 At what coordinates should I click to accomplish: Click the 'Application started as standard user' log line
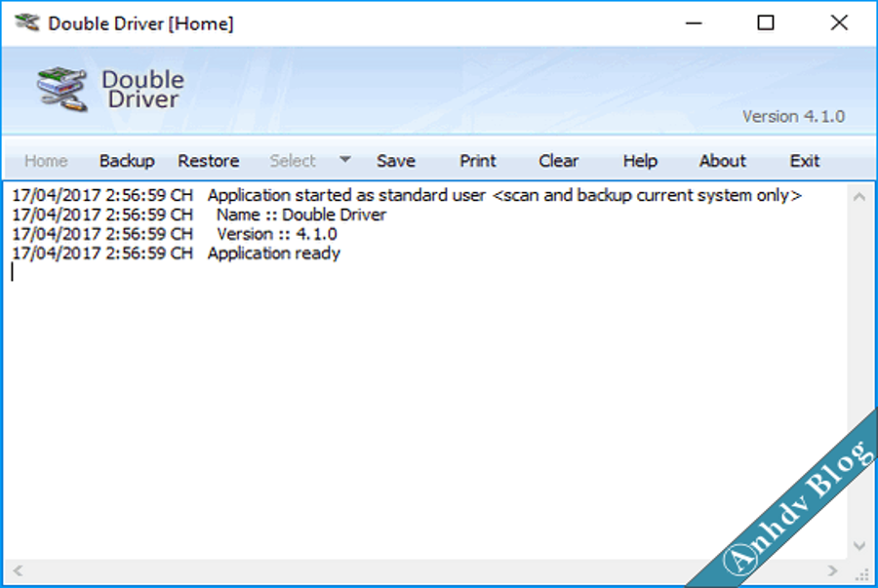[x=407, y=195]
